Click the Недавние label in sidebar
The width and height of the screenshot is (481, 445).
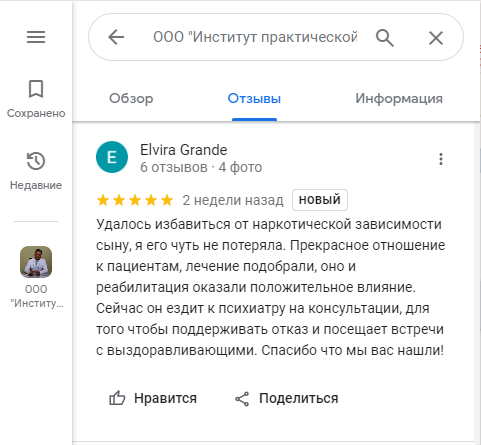click(36, 185)
